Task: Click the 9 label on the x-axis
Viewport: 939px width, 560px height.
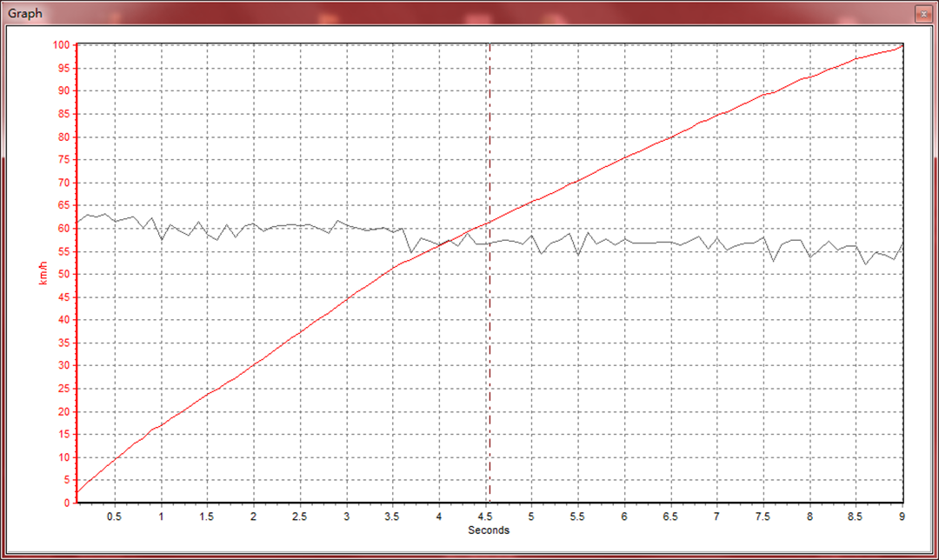Action: pos(902,517)
